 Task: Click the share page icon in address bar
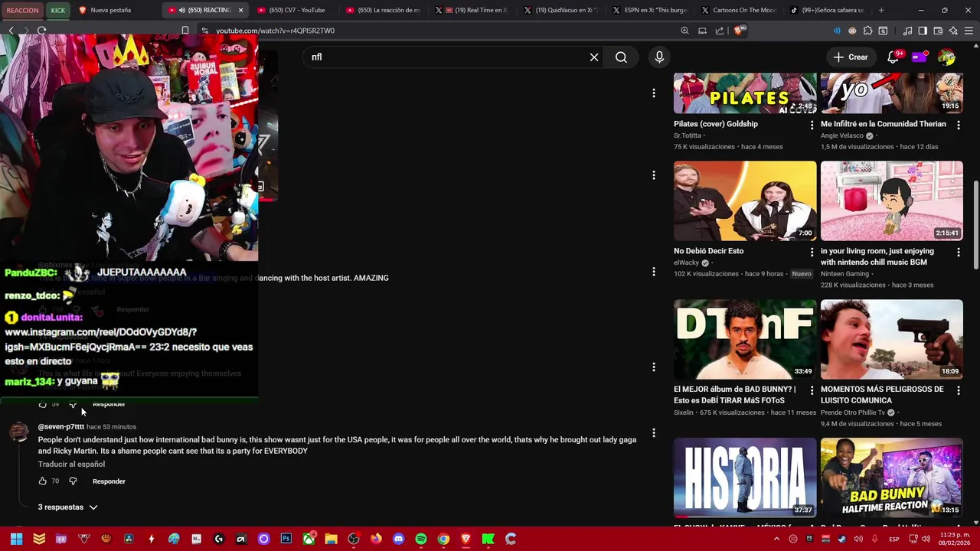pyautogui.click(x=720, y=31)
